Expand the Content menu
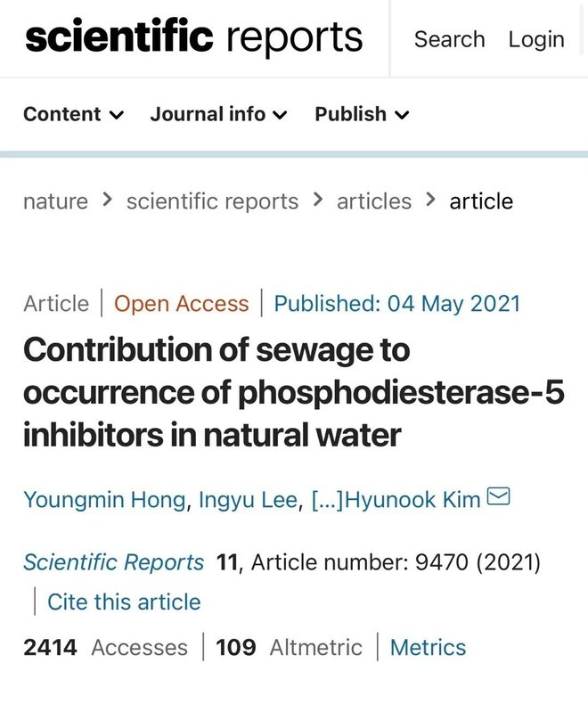588x704 pixels. pos(73,114)
